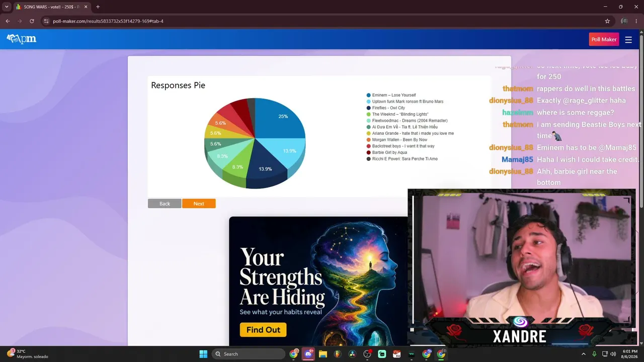Open the Chrome profile avatar
Screen dimensions: 644x362
tap(624, 21)
